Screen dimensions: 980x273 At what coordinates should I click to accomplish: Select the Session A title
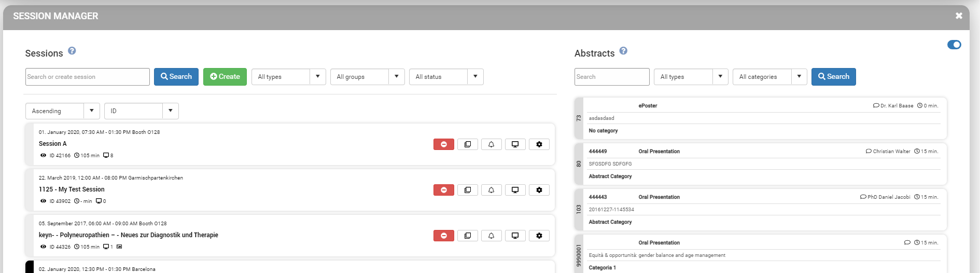tap(52, 144)
